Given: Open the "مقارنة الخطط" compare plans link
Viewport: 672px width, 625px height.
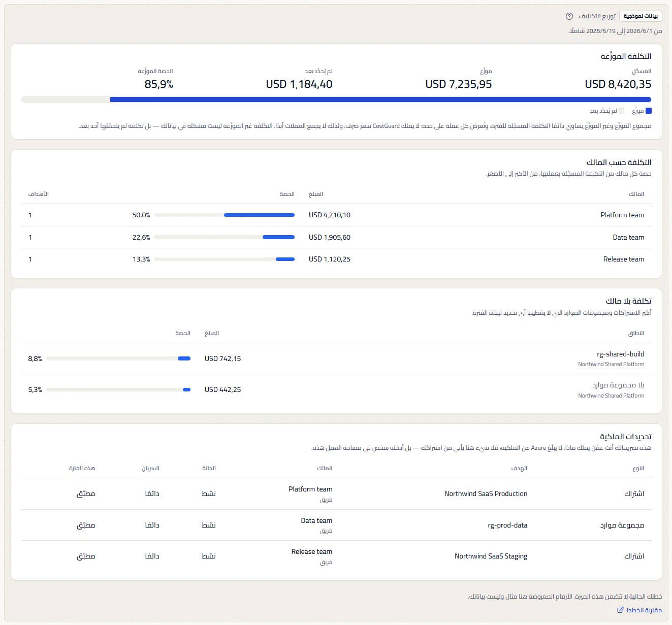Looking at the screenshot, I should click(x=639, y=610).
